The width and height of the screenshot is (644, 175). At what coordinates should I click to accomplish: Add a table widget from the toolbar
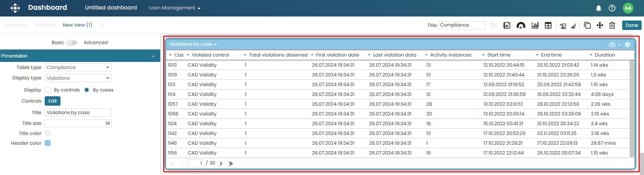tap(548, 25)
